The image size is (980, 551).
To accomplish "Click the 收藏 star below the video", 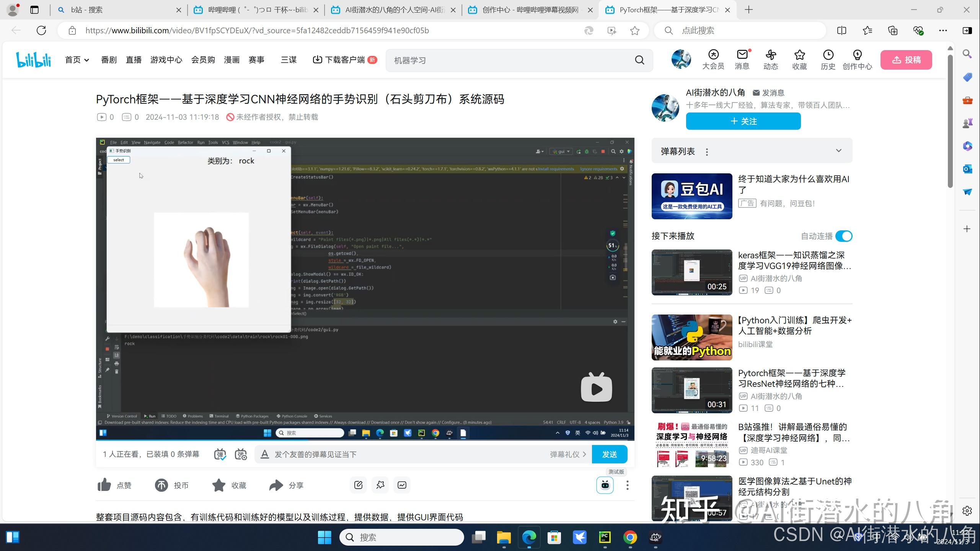I will (219, 485).
